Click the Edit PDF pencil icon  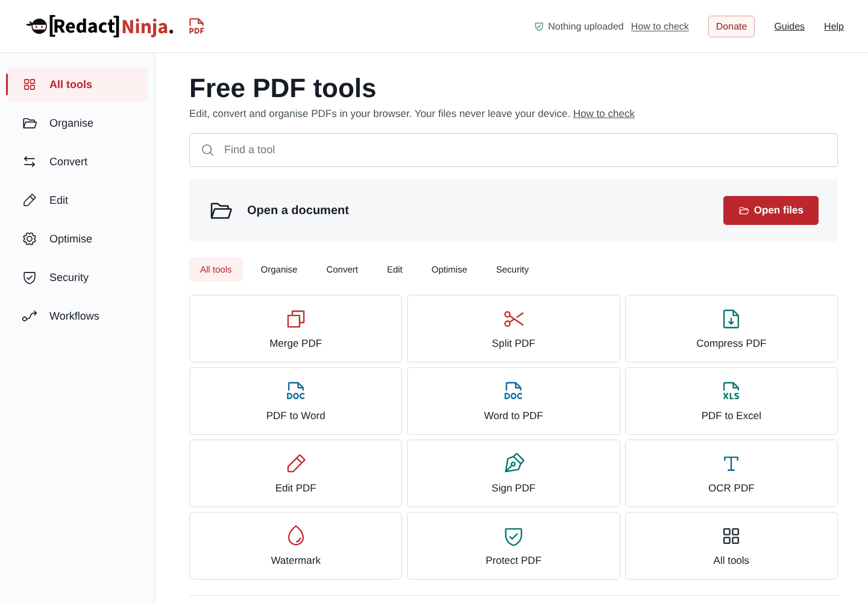tap(296, 464)
